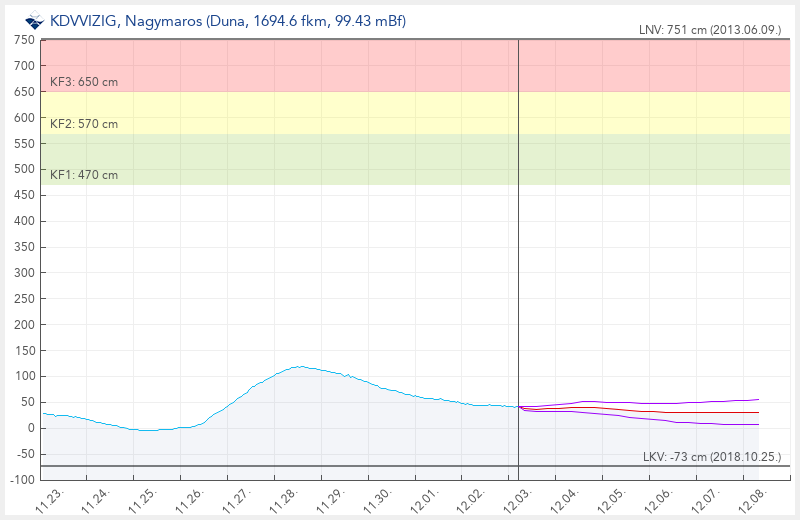The image size is (800, 520).
Task: Click the KF2: 570 cm alert label
Action: (x=84, y=124)
